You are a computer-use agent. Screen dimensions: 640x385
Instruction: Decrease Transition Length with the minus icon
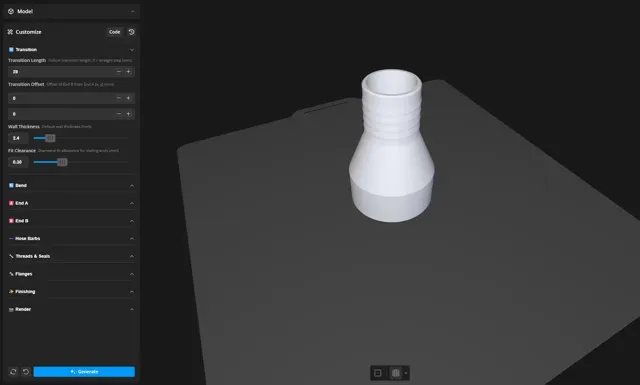coord(118,71)
